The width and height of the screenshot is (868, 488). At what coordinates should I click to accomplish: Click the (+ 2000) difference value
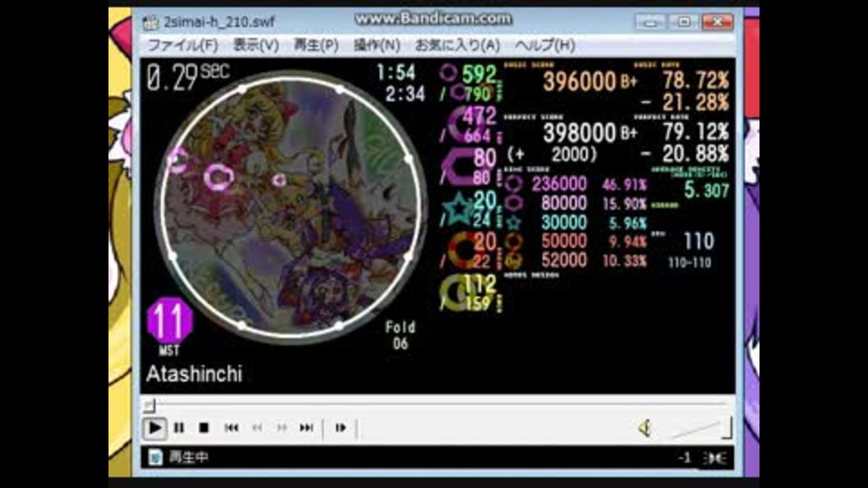552,155
